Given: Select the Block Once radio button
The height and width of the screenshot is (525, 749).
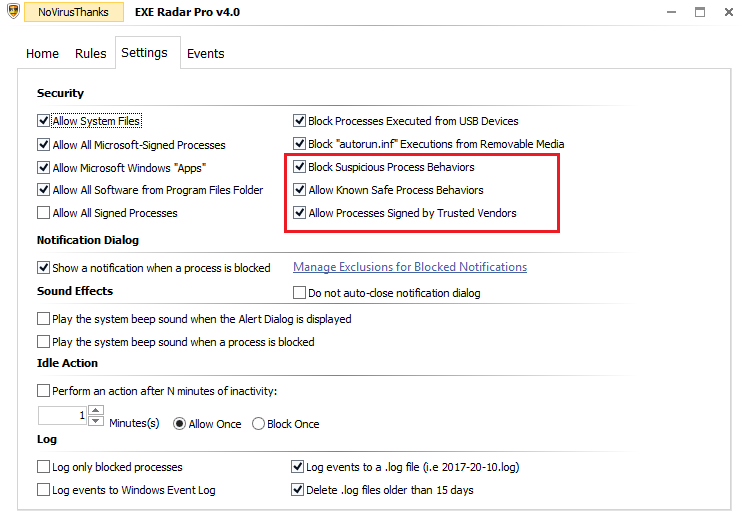Looking at the screenshot, I should tap(259, 424).
